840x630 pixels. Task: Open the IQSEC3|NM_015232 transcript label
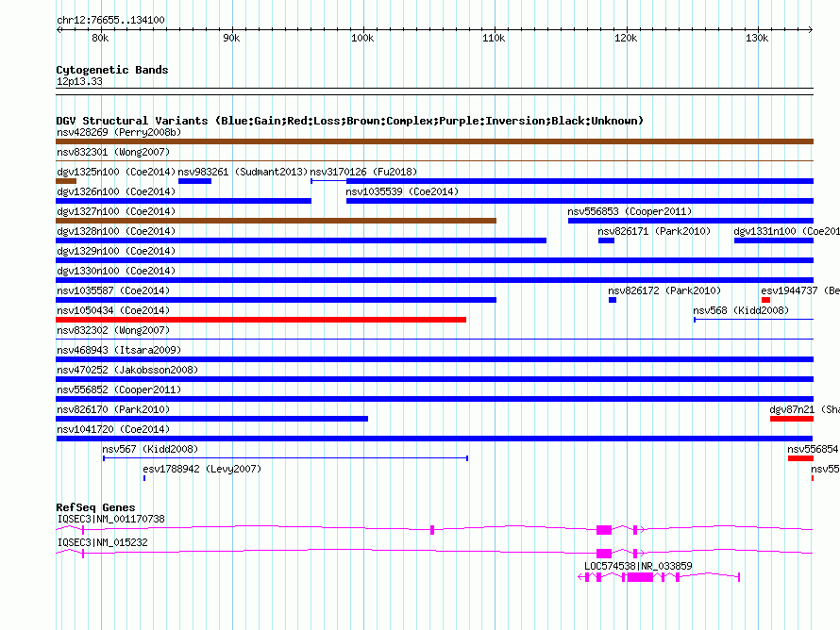102,542
